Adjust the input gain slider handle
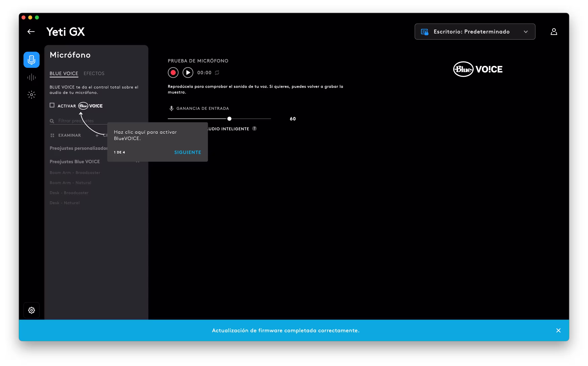 [x=229, y=119]
